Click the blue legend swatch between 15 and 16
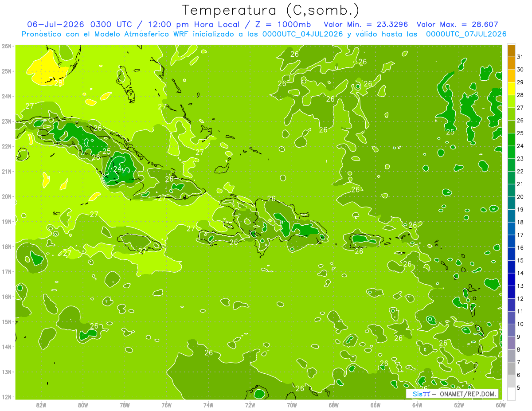Image resolution: width=532 pixels, height=411 pixels. (511, 254)
